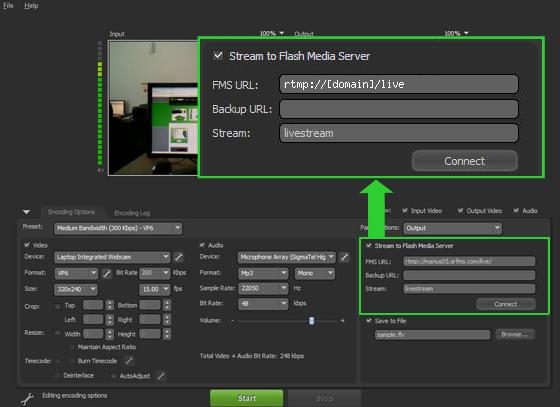
Task: Enable the Crop checkbox
Action: (57, 306)
